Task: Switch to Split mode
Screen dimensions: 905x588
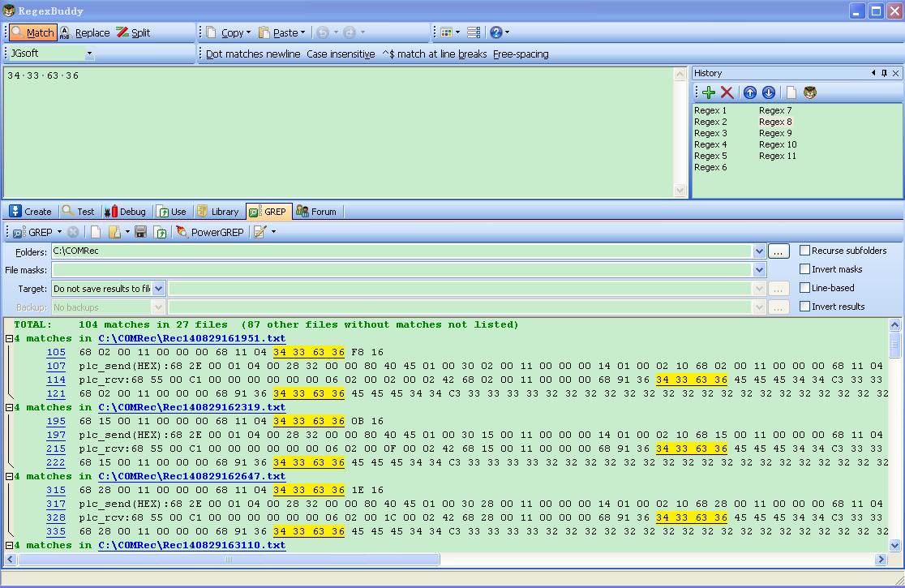Action: click(133, 32)
